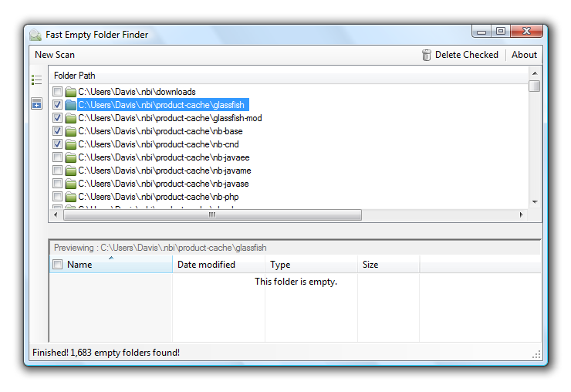Screen dimensions: 571x392
Task: Click the vertical scrollbar thumb of folder list
Action: click(x=535, y=86)
